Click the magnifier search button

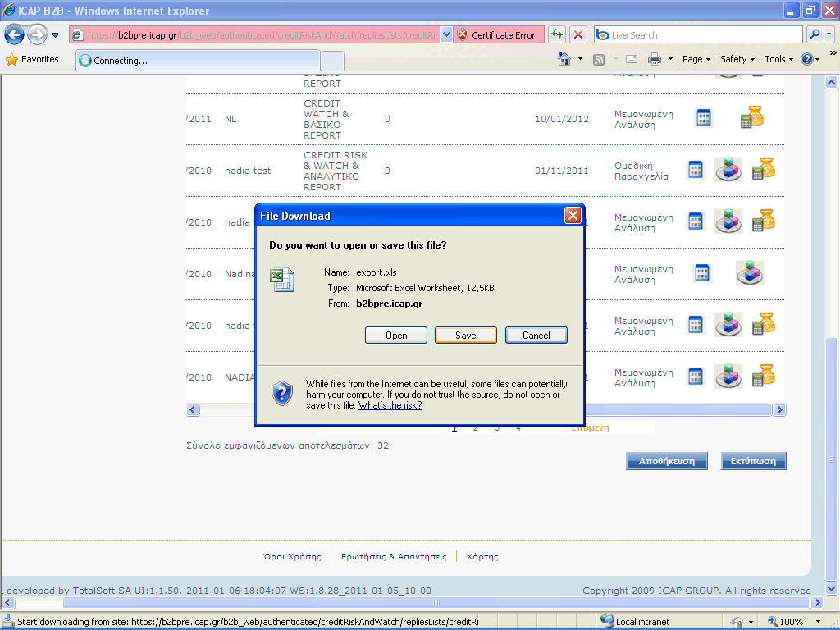[815, 34]
